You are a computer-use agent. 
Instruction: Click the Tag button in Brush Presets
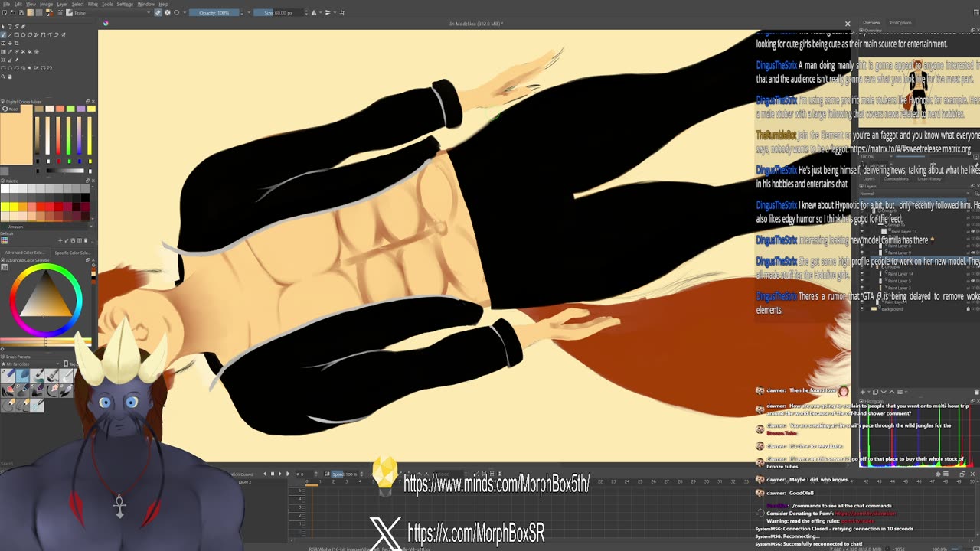click(70, 364)
